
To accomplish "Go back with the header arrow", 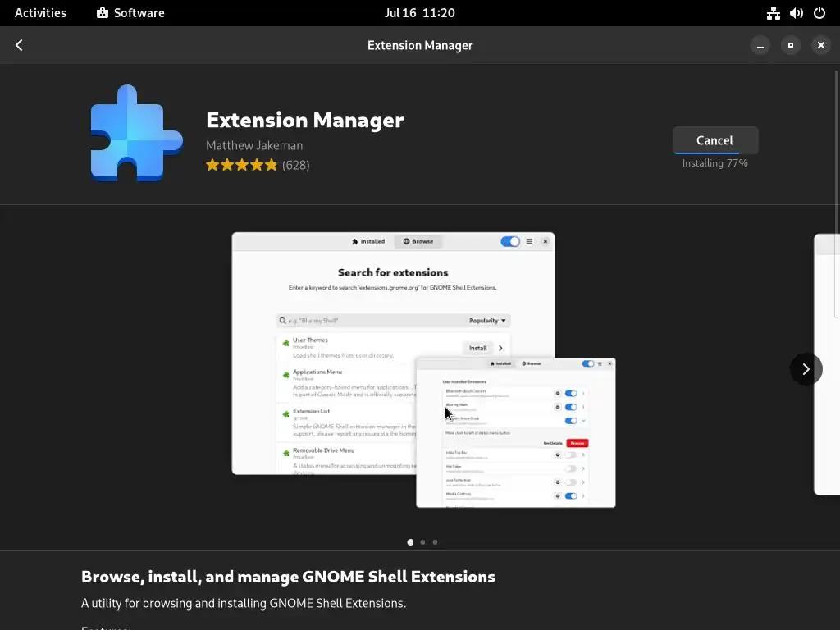I will [20, 45].
